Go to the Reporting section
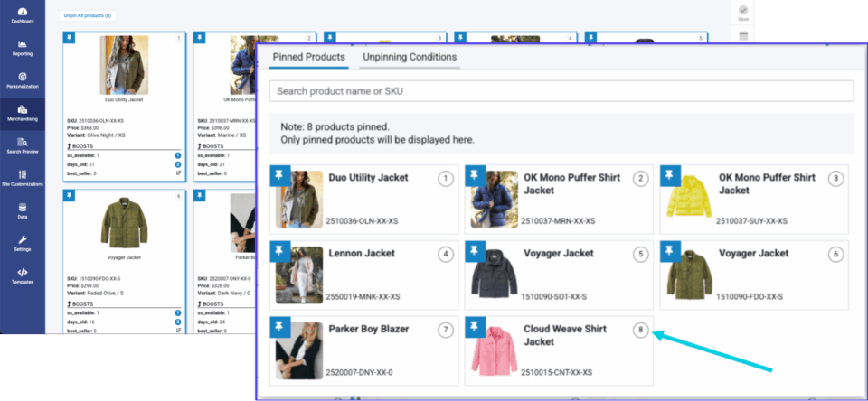 23,47
